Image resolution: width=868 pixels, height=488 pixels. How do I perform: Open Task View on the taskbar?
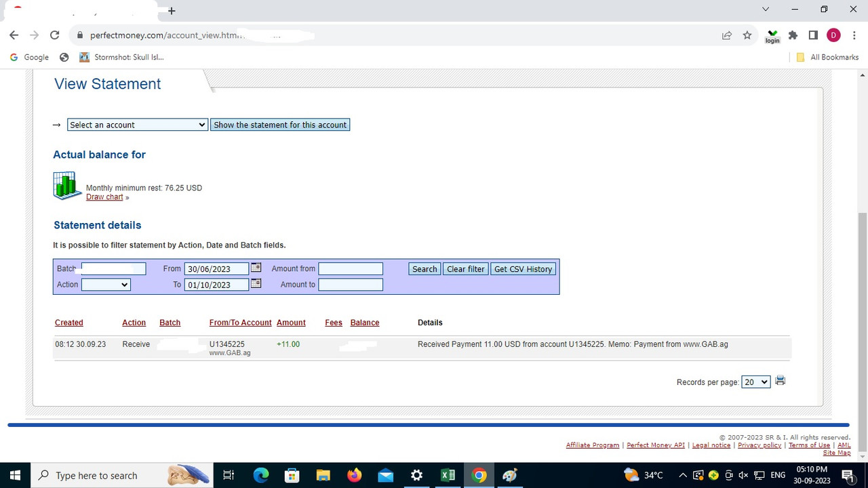click(x=229, y=475)
